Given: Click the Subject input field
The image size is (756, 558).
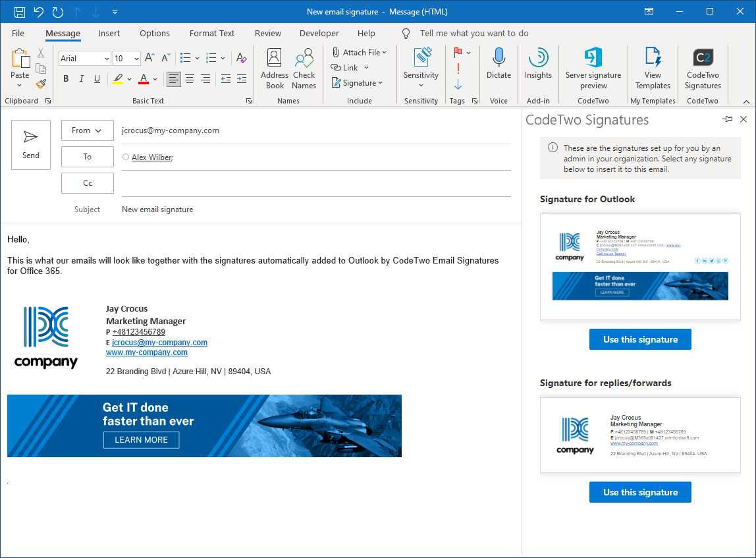Looking at the screenshot, I should click(316, 209).
